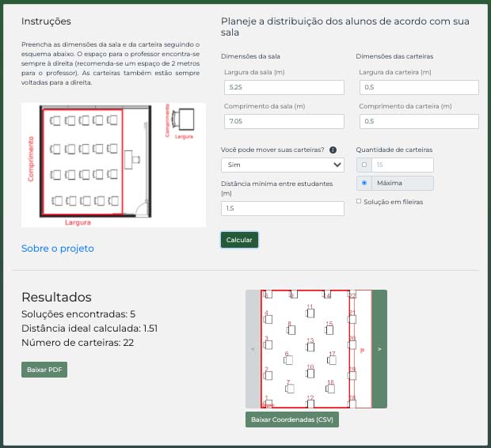The height and width of the screenshot is (448, 491).
Task: Select the Máxima desk quantity radio button
Action: click(363, 183)
